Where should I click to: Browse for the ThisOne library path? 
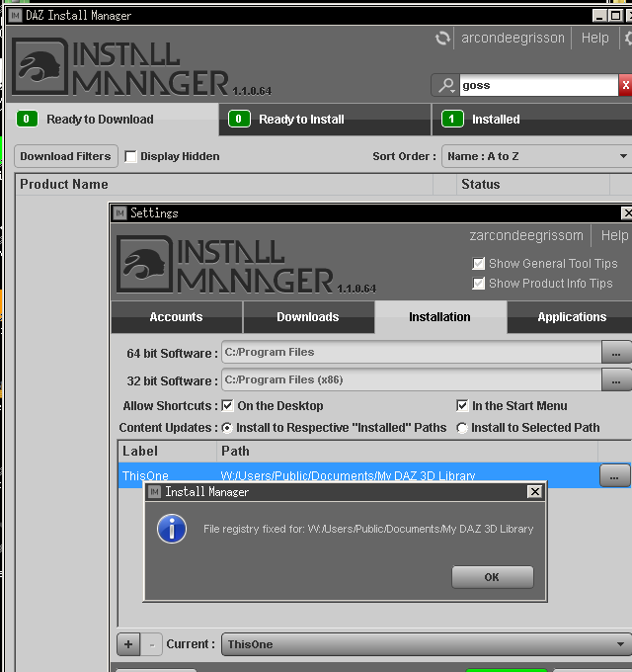(614, 475)
